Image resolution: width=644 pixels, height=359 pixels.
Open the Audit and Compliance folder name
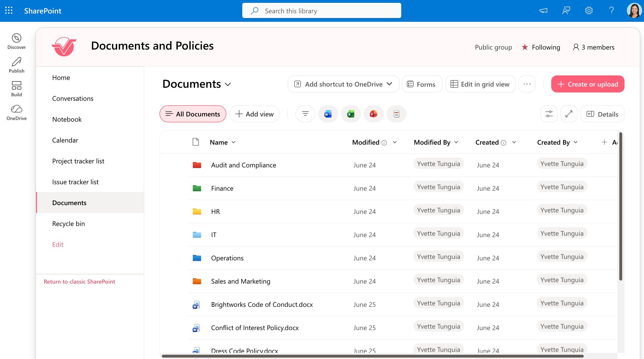pyautogui.click(x=243, y=165)
